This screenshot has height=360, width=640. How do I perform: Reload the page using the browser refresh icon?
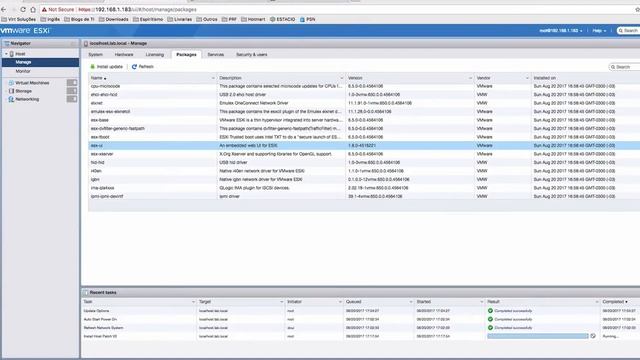[x=23, y=9]
